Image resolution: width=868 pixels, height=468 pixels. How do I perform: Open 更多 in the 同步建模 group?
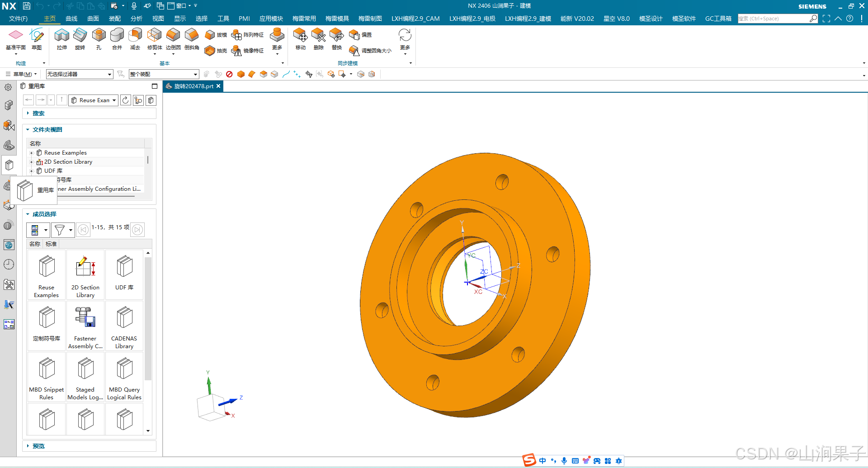coord(405,41)
